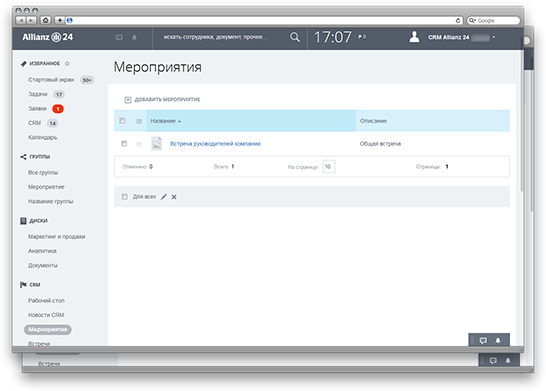Click the search magnifier icon in header

coord(295,37)
